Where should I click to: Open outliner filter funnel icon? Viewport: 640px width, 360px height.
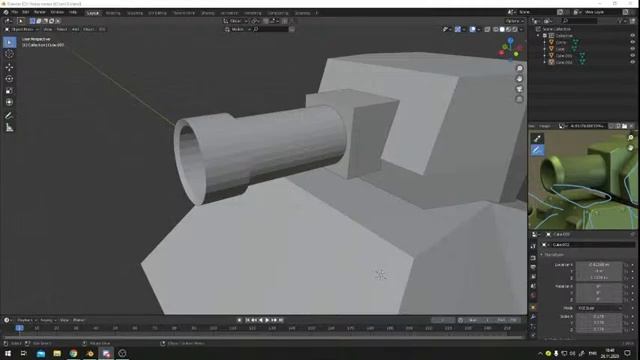(x=620, y=21)
